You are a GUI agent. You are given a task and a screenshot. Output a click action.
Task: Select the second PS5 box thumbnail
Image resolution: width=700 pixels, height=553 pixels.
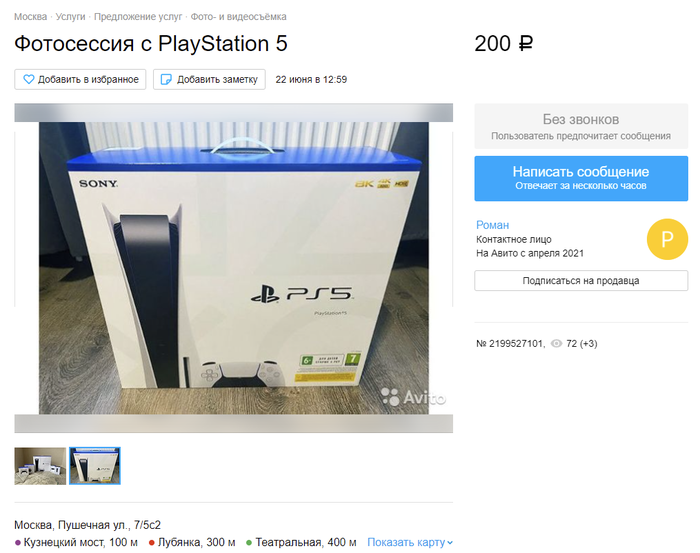pos(95,466)
